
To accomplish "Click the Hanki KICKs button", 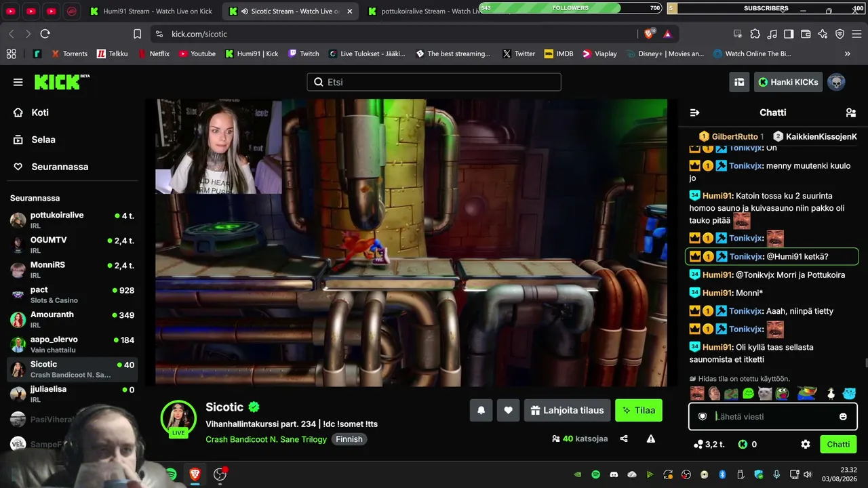I will pos(788,82).
